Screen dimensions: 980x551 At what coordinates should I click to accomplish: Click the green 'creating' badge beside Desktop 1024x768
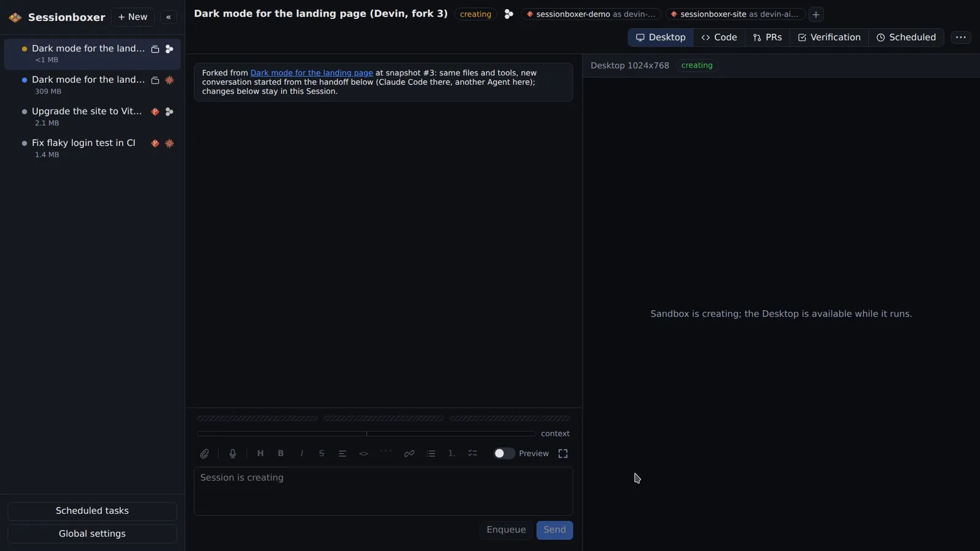point(697,66)
